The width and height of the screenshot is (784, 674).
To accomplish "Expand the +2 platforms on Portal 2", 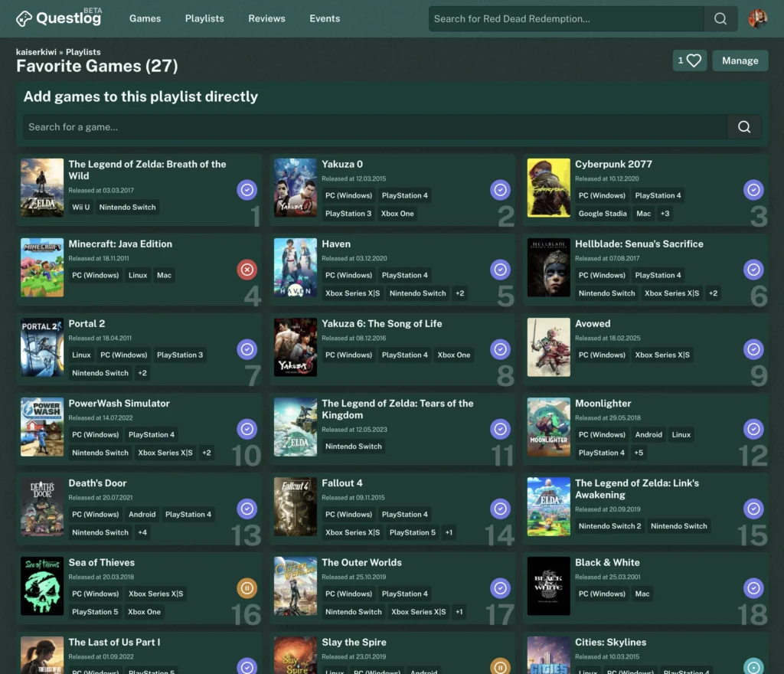I will tap(142, 373).
